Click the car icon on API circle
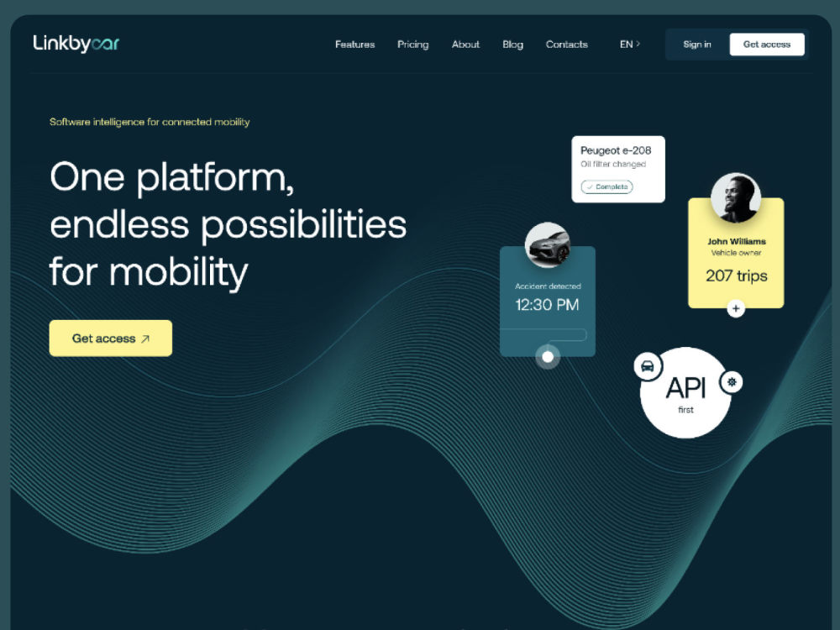This screenshot has height=630, width=840. coord(648,366)
